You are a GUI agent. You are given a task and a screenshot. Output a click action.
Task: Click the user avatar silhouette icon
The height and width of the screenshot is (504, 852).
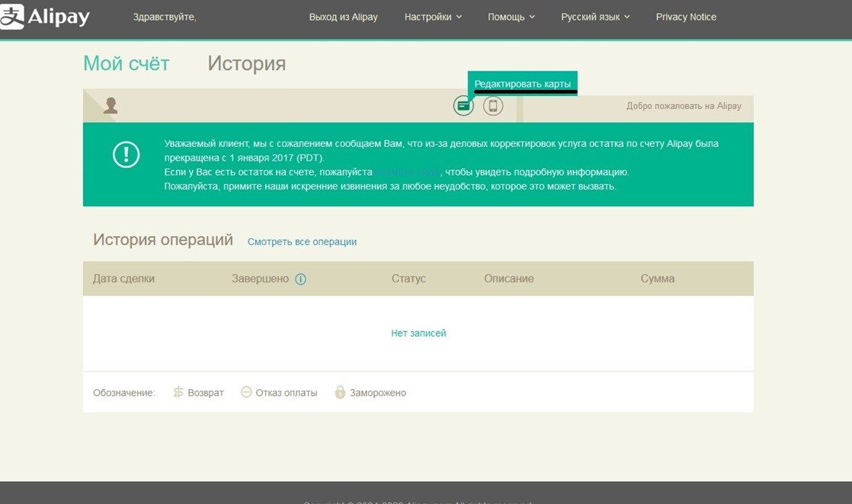click(x=111, y=105)
